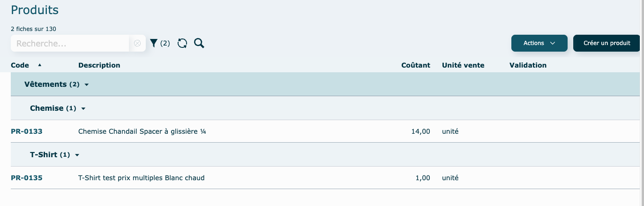Collapse the Vêtements group
The height and width of the screenshot is (206, 644).
click(x=87, y=85)
